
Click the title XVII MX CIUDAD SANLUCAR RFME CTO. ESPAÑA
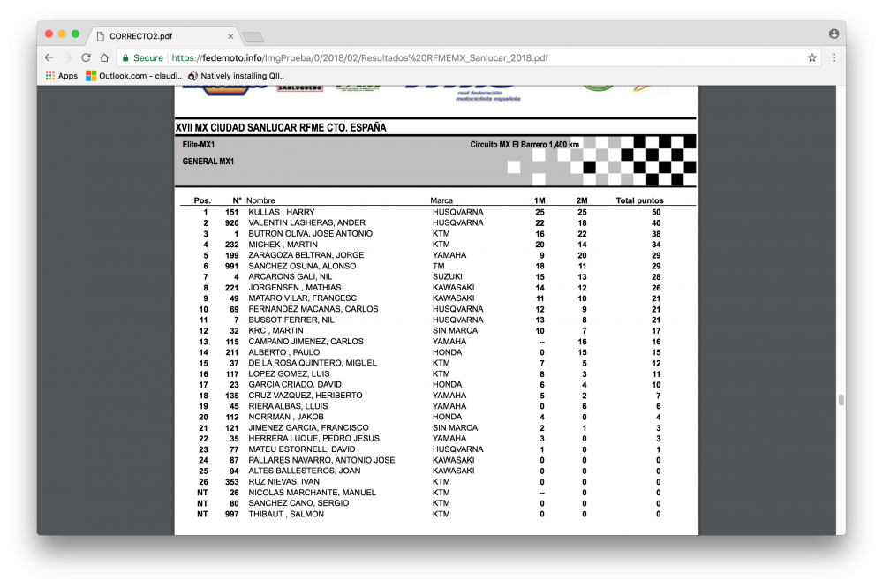pos(281,127)
